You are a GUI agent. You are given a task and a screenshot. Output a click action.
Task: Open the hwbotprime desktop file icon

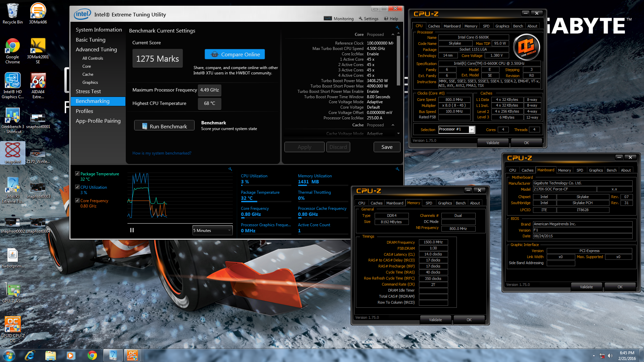coord(13,257)
